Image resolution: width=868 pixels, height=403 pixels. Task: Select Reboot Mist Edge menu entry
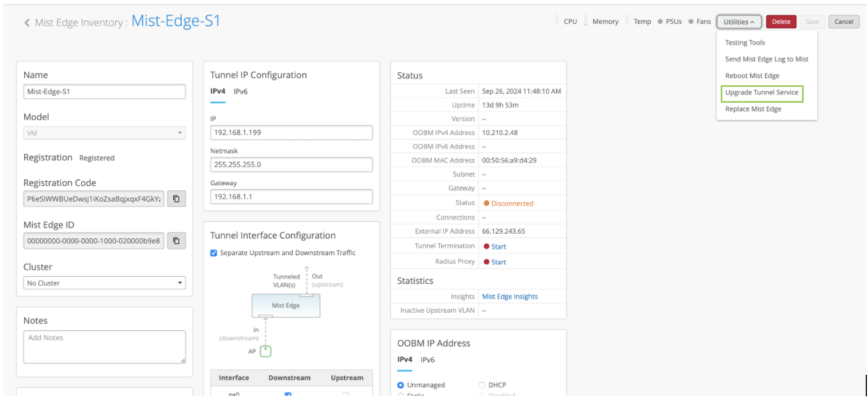point(752,76)
